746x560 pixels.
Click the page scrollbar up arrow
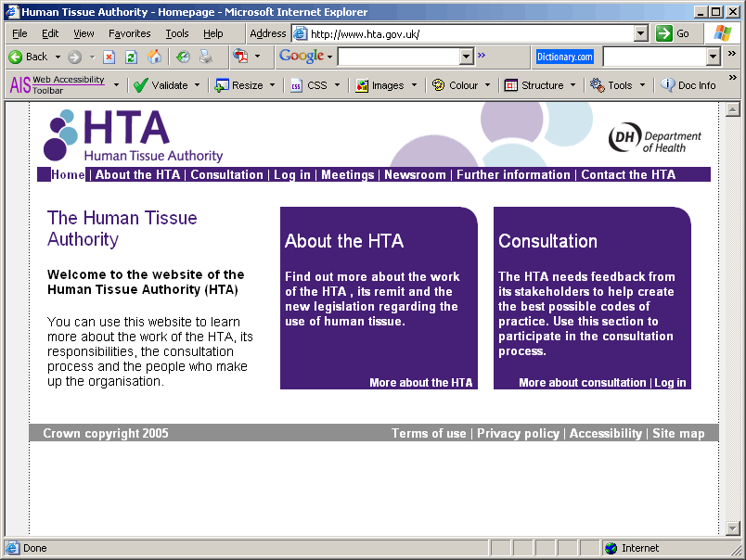(733, 109)
